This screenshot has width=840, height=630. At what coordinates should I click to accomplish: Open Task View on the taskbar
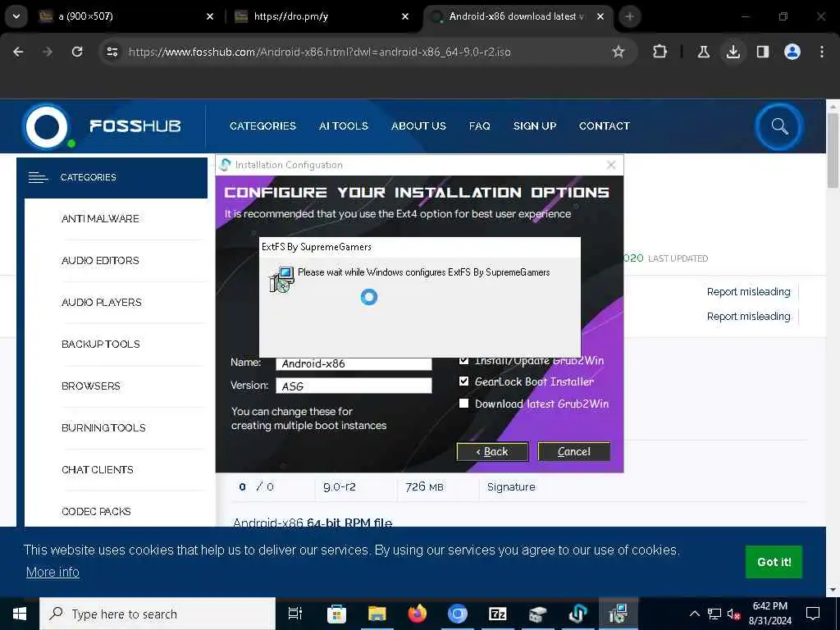click(x=295, y=614)
